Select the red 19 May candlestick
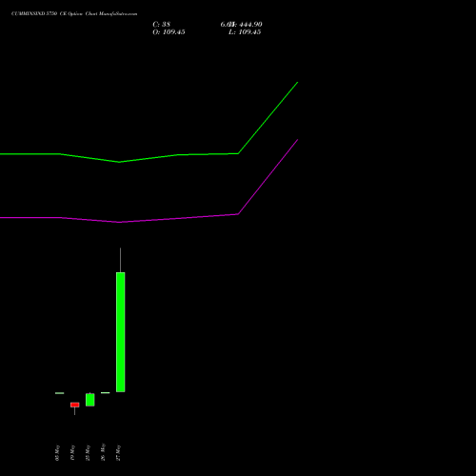The width and height of the screenshot is (476, 476). pyautogui.click(x=74, y=405)
